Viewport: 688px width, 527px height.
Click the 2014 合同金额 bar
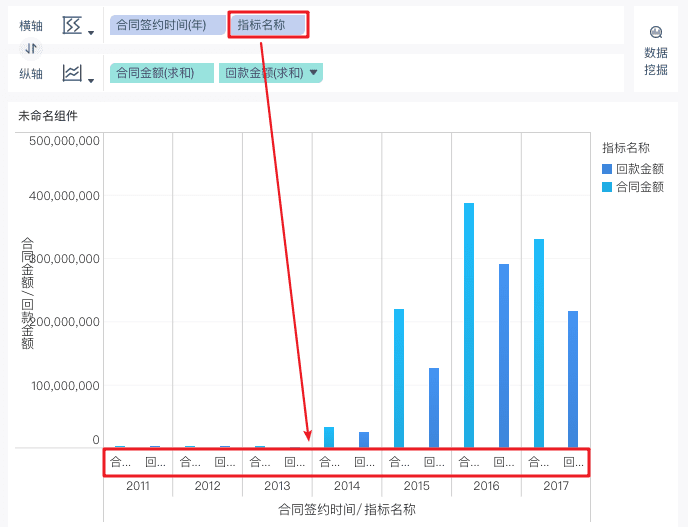[x=329, y=437]
